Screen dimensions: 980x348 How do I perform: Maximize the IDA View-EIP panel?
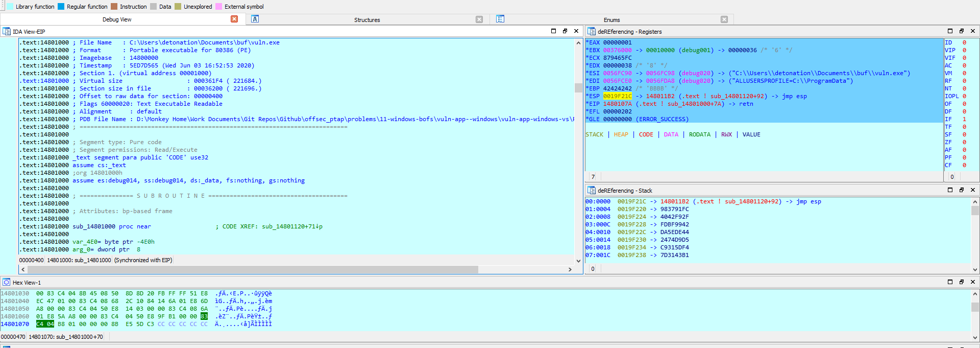click(x=553, y=31)
